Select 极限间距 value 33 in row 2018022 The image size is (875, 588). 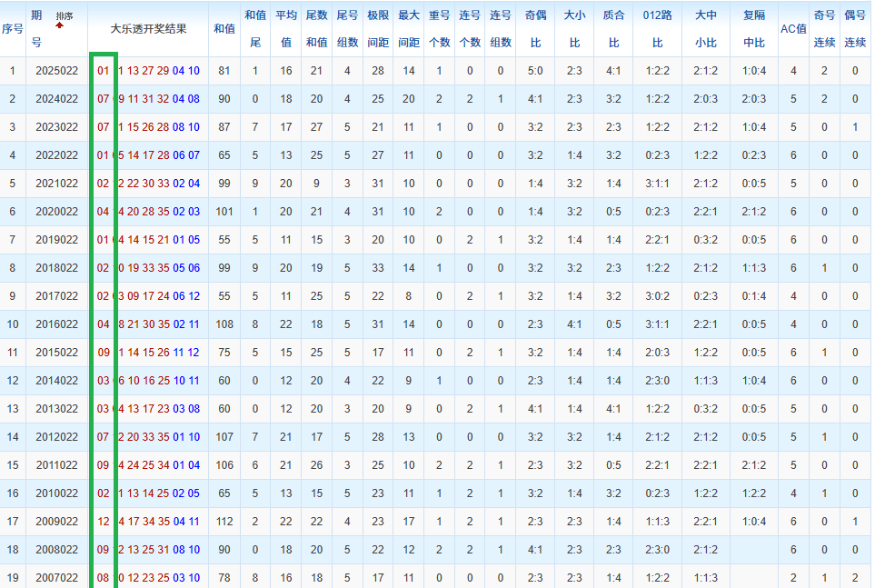(378, 268)
